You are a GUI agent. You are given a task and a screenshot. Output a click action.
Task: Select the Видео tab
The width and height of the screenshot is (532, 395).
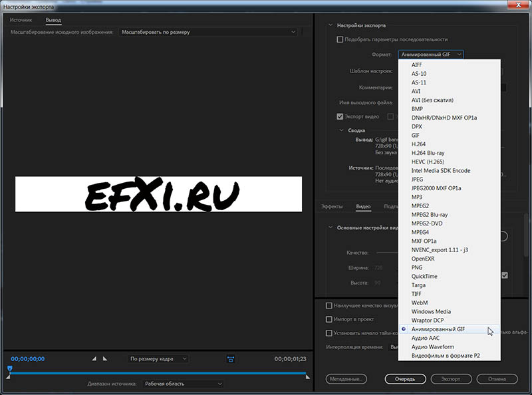coord(363,206)
